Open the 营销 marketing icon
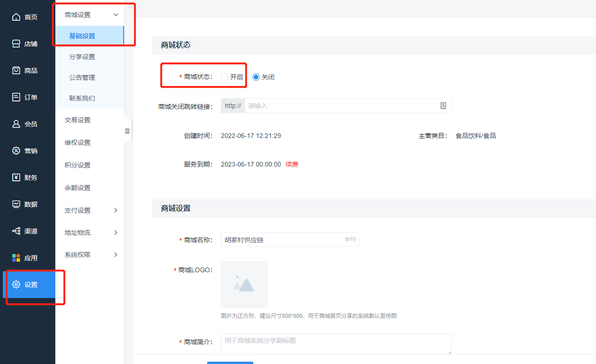 point(16,151)
